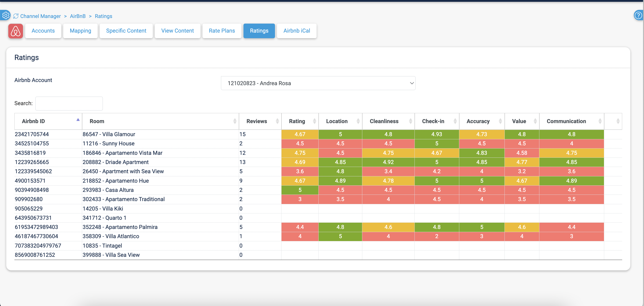Sort table by Location column arrows
Viewport: 644px width, 306px height.
[x=358, y=121]
